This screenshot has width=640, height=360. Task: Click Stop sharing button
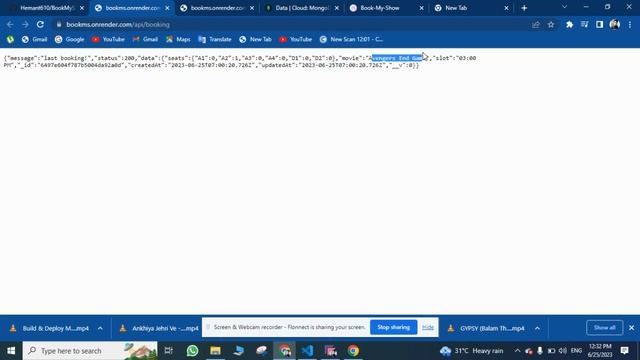[393, 327]
